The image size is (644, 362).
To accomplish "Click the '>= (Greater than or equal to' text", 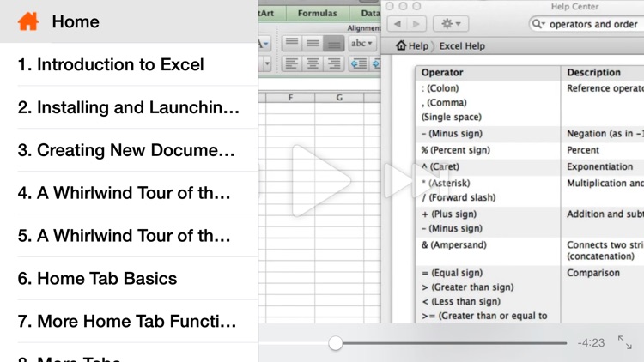I will click(484, 316).
